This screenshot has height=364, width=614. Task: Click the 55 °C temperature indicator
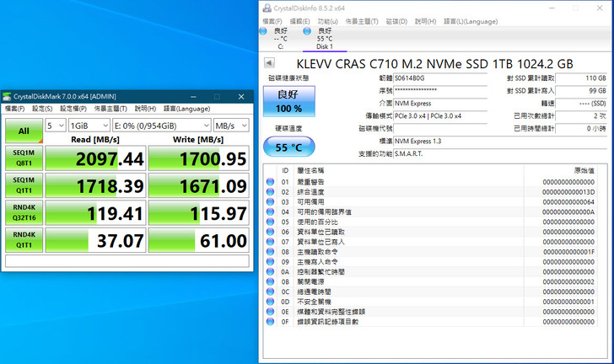tap(289, 146)
